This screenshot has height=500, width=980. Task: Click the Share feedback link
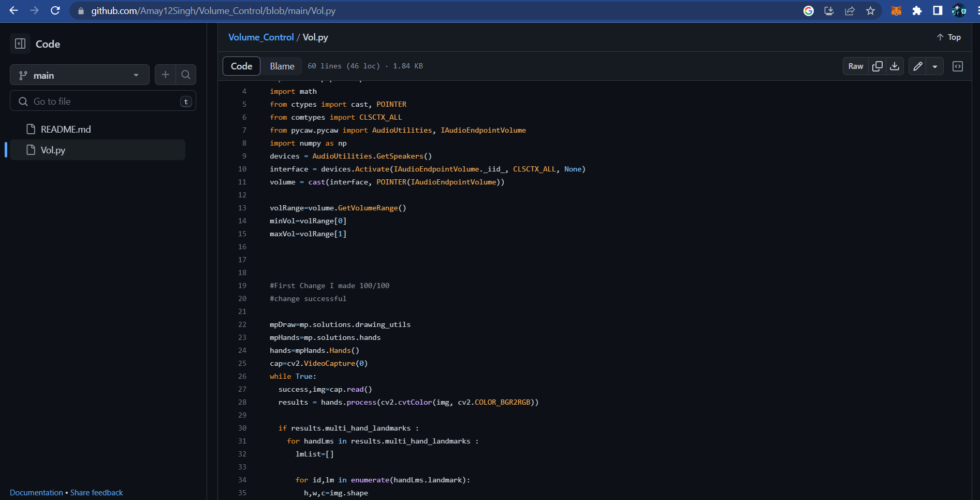click(x=97, y=493)
